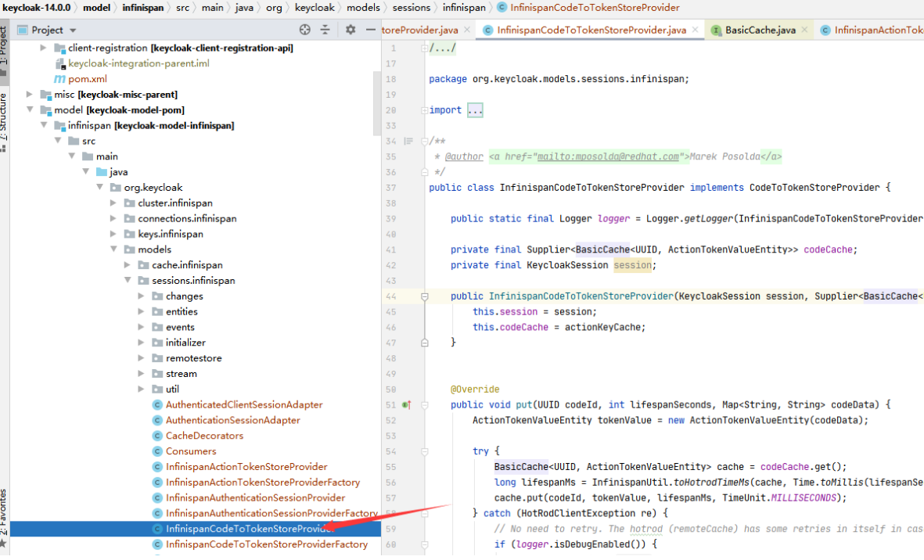Click the mailto:mposolda@redhat.com link
Image resolution: width=924 pixels, height=560 pixels.
pos(608,156)
